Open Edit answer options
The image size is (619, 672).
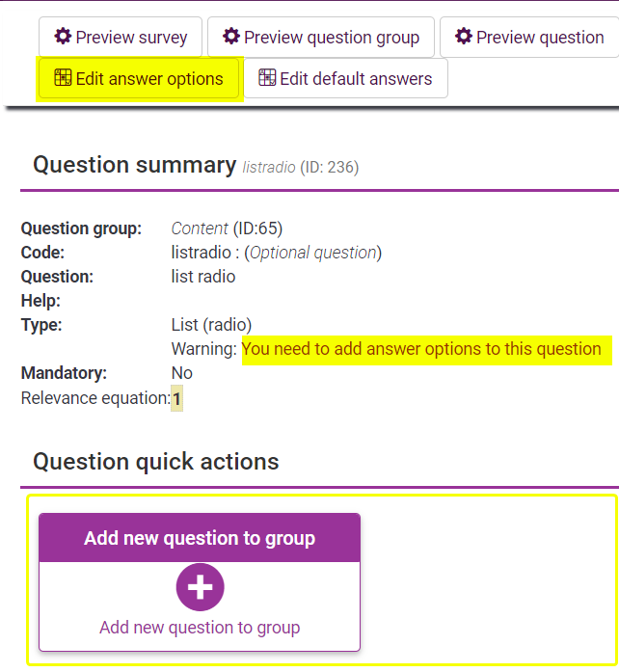148,79
